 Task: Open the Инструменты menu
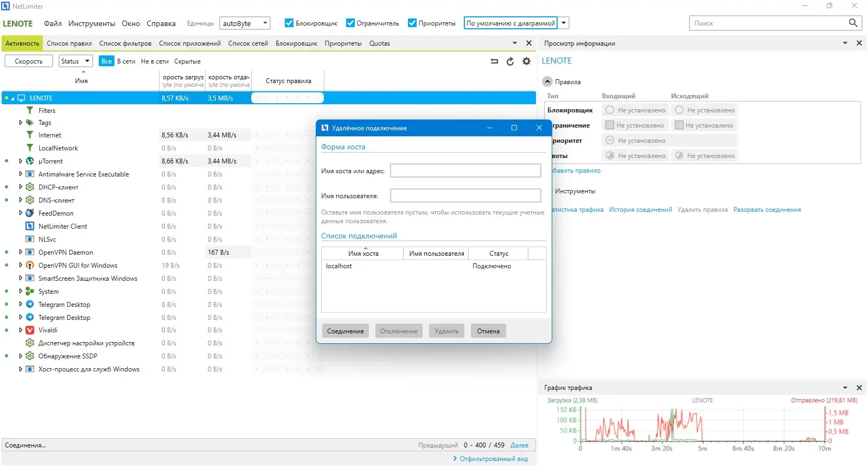tap(92, 23)
